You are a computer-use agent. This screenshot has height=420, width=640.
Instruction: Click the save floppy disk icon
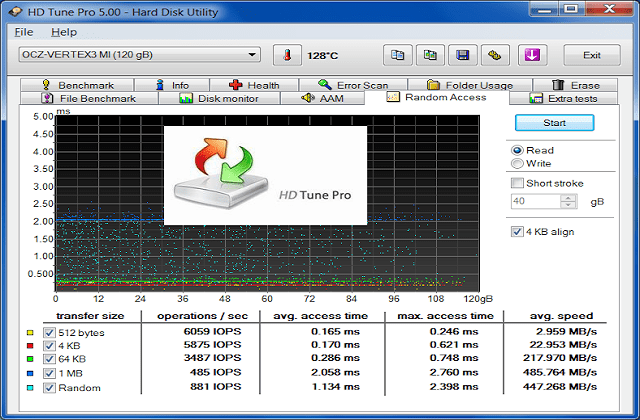click(462, 55)
